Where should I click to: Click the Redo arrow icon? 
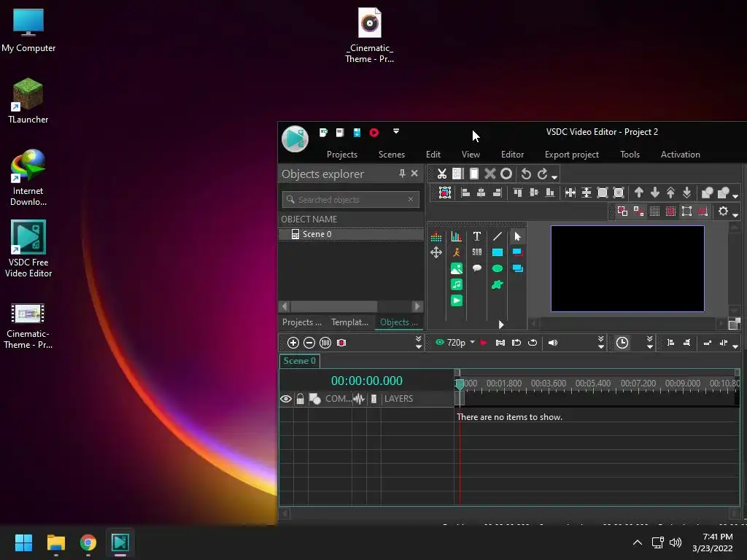pos(542,174)
